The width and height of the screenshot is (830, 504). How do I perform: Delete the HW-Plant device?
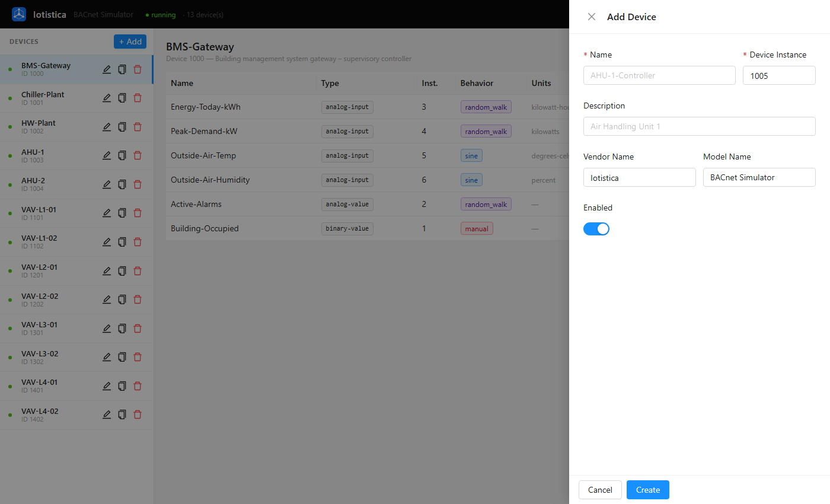(x=138, y=127)
